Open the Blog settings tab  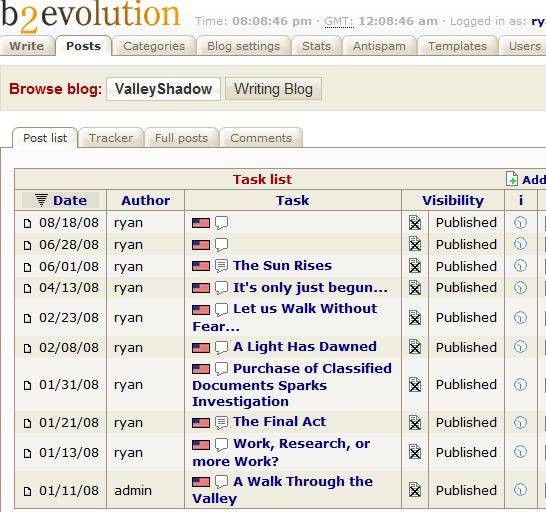(243, 46)
